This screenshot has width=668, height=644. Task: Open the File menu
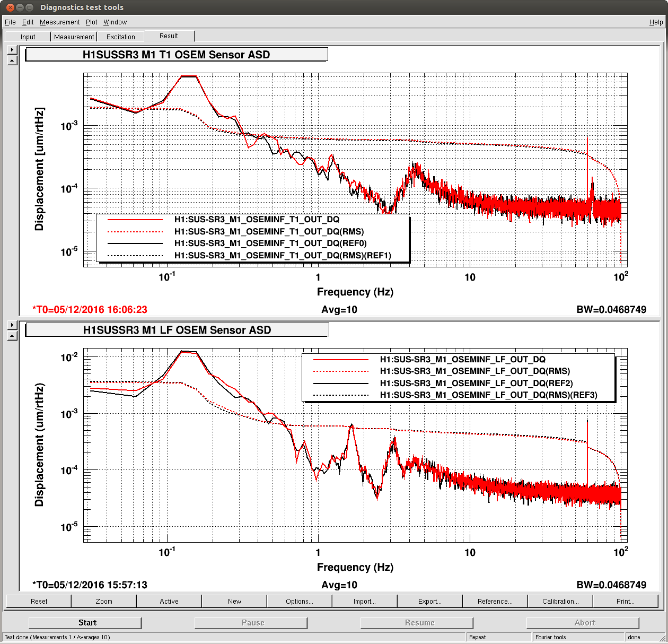(10, 22)
